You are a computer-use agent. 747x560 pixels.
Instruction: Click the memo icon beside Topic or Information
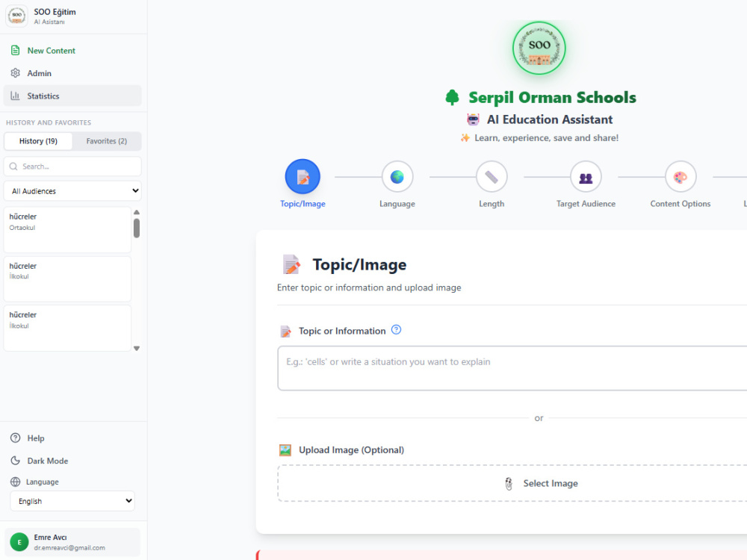(x=285, y=331)
